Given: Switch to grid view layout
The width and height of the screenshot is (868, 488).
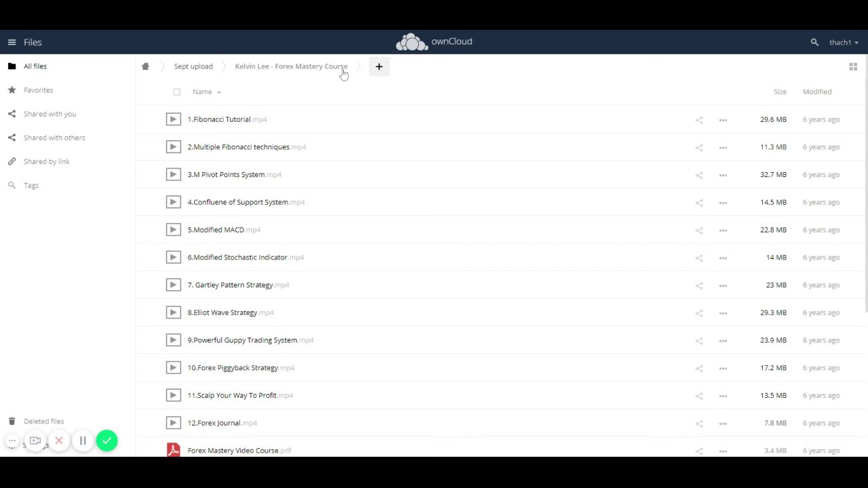Looking at the screenshot, I should [853, 66].
